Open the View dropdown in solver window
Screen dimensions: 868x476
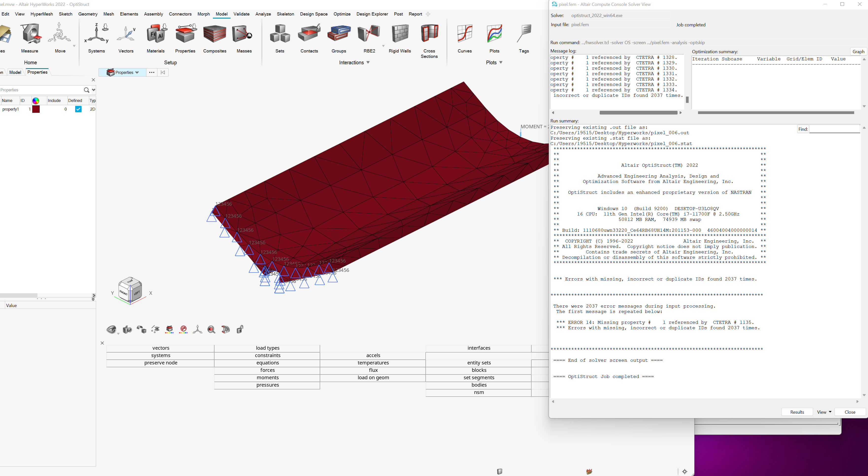click(824, 412)
